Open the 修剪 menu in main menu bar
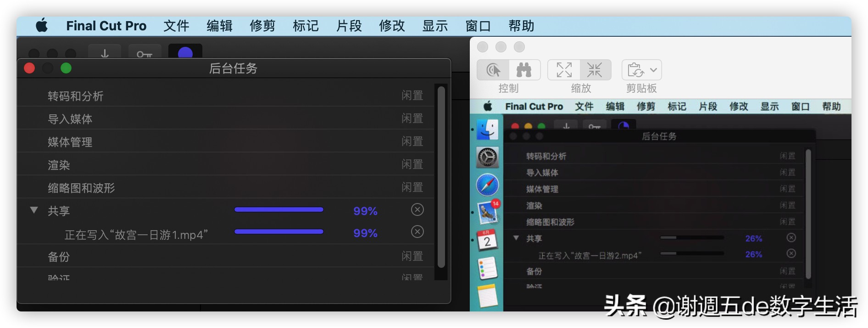This screenshot has width=868, height=328. [262, 26]
